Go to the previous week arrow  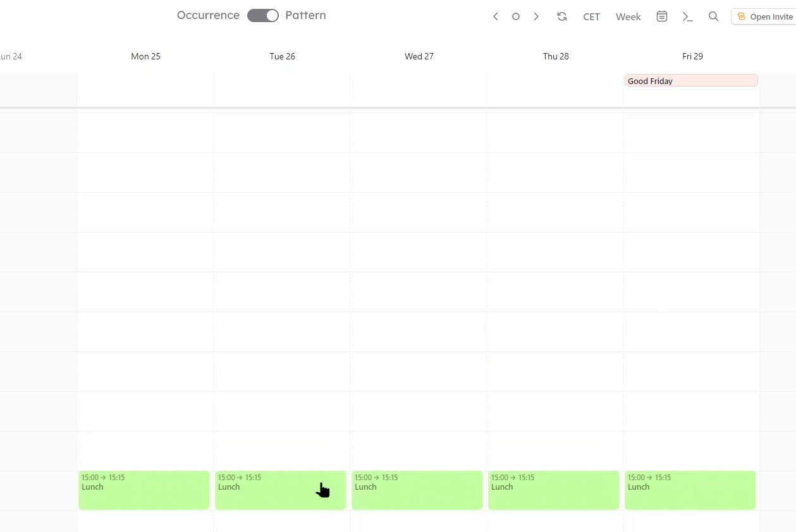pyautogui.click(x=496, y=17)
